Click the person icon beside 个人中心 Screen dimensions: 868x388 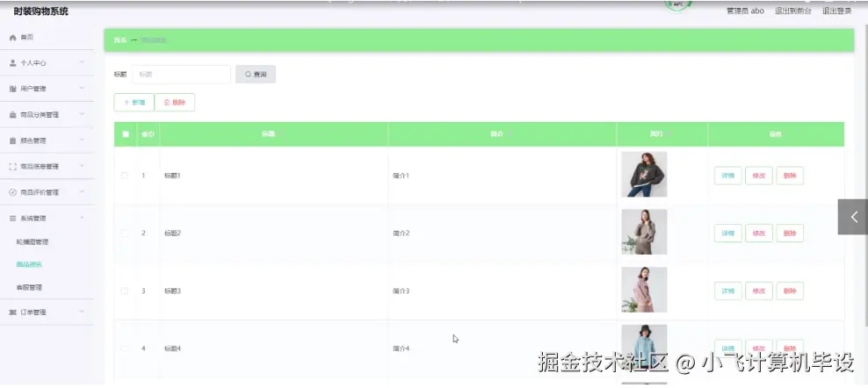click(x=12, y=63)
